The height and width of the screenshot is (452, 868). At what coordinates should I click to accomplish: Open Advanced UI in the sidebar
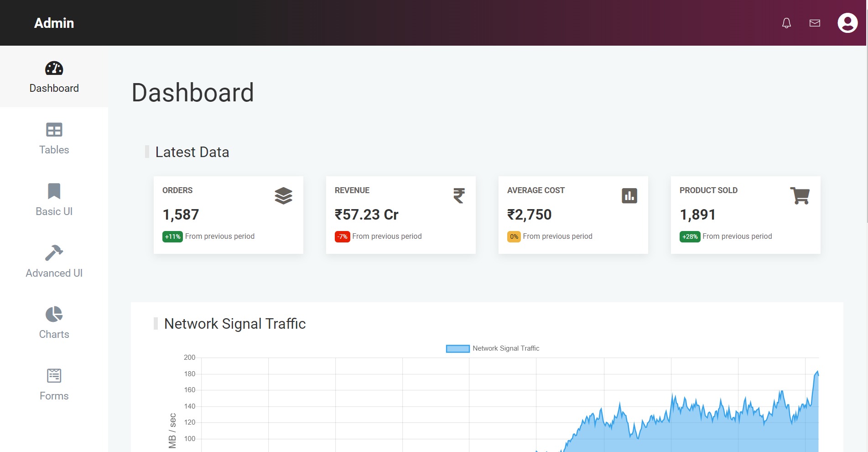coord(54,262)
